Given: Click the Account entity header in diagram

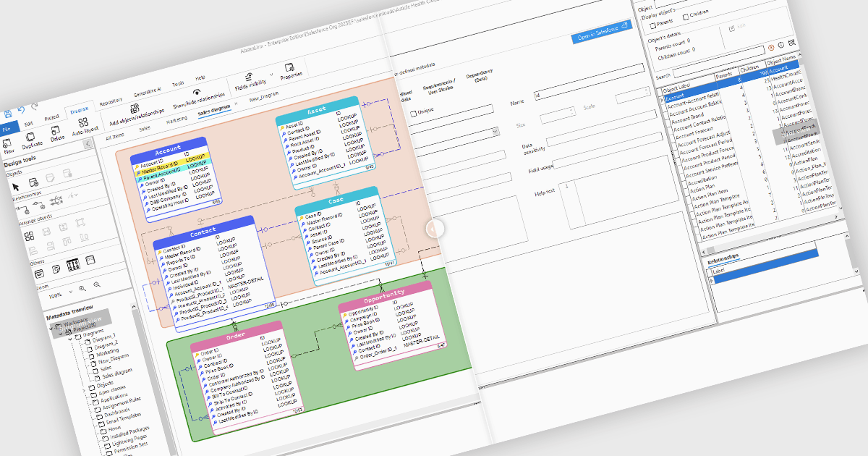Looking at the screenshot, I should click(x=169, y=150).
